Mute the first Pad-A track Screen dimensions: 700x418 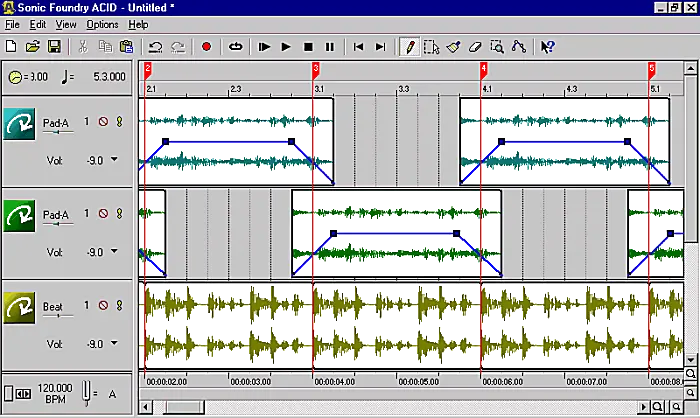tap(104, 121)
